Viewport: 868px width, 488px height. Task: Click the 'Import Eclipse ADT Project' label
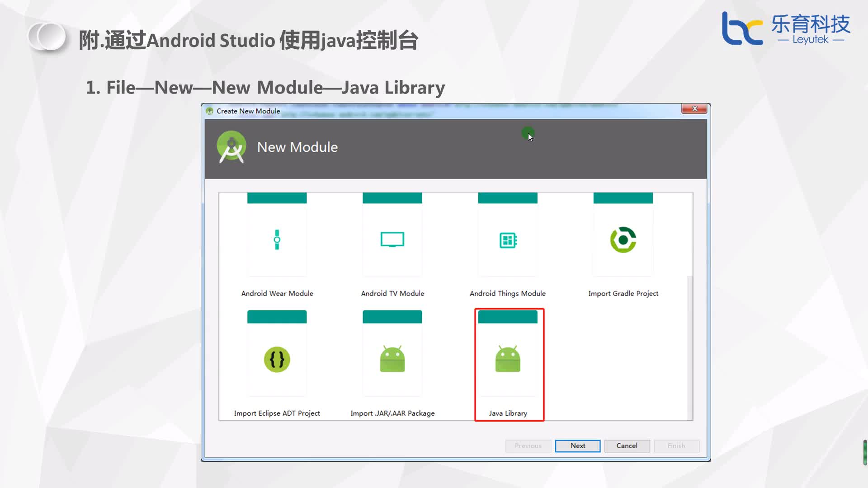coord(277,413)
